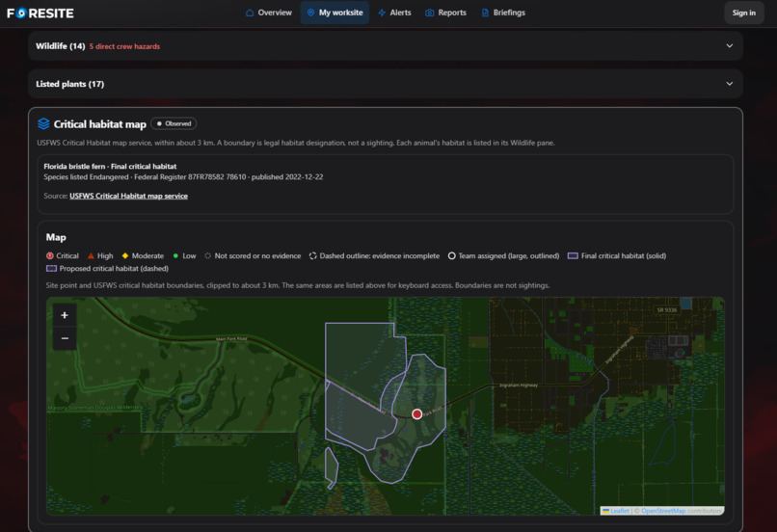This screenshot has width=777, height=532.
Task: Open the Leaflet attribution link
Action: (620, 511)
